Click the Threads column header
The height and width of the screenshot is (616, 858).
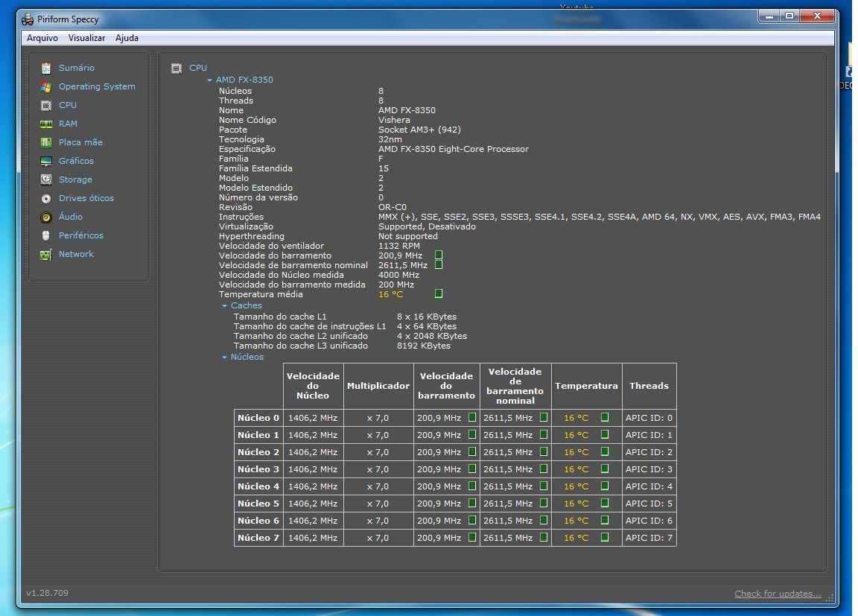[649, 386]
